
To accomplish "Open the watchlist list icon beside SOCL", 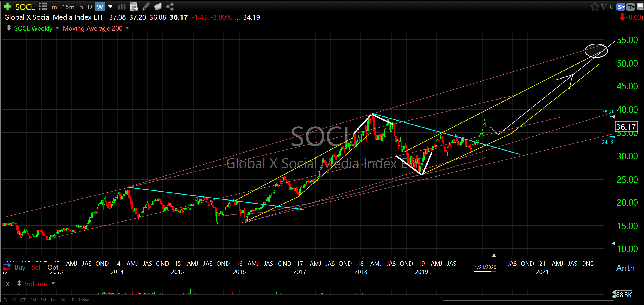I will tap(43, 7).
